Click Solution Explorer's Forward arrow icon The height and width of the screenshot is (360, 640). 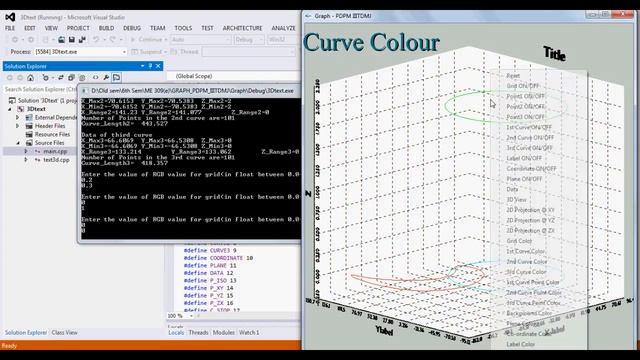click(x=20, y=78)
